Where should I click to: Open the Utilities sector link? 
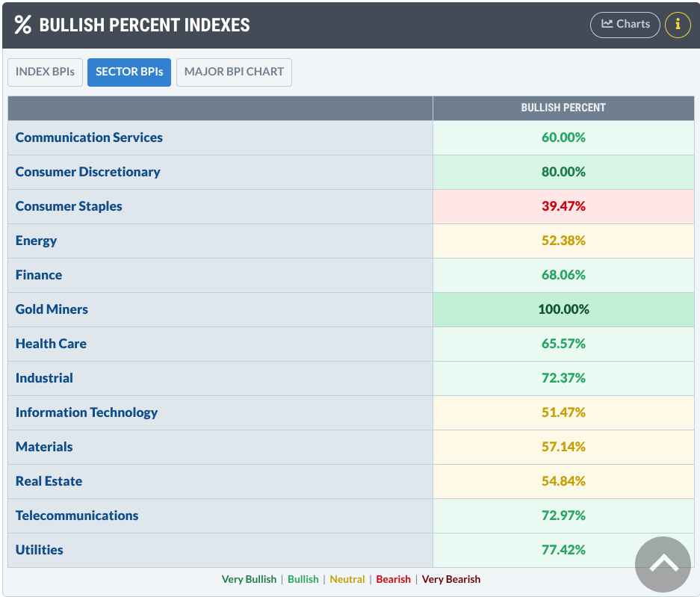[39, 550]
